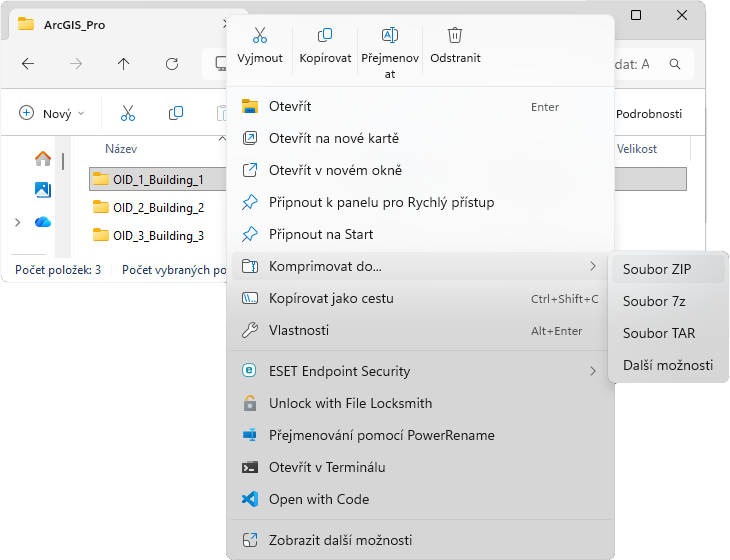Click the toolbar cut scissors icon

pyautogui.click(x=128, y=113)
